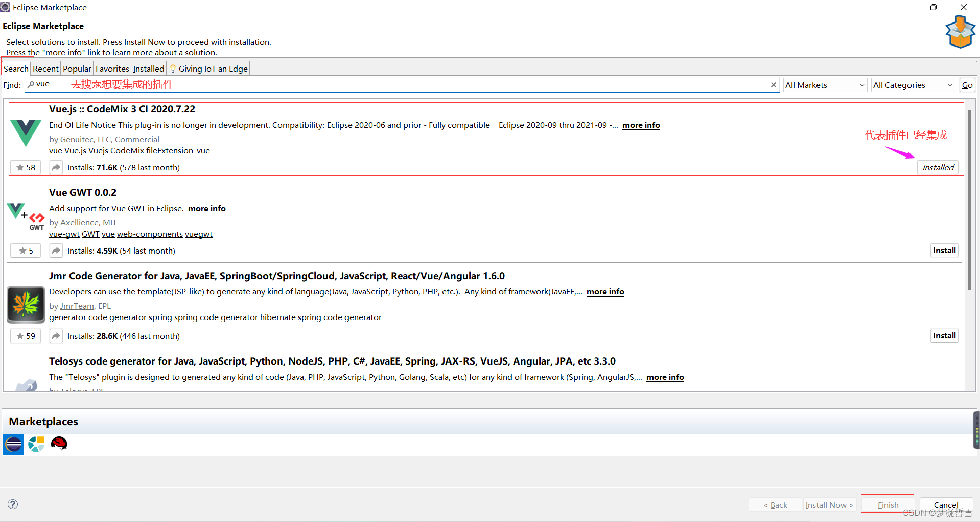
Task: Select the Obeo marketplace catalog icon
Action: click(36, 444)
